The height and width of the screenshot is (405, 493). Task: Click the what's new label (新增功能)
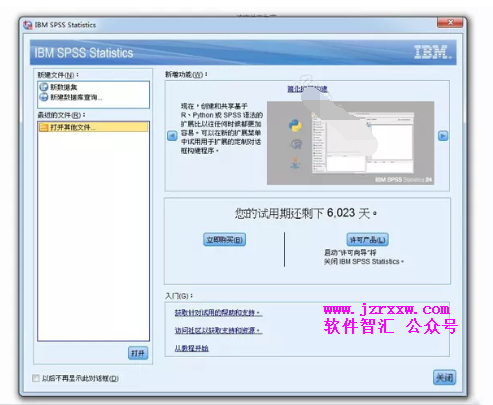(x=186, y=75)
